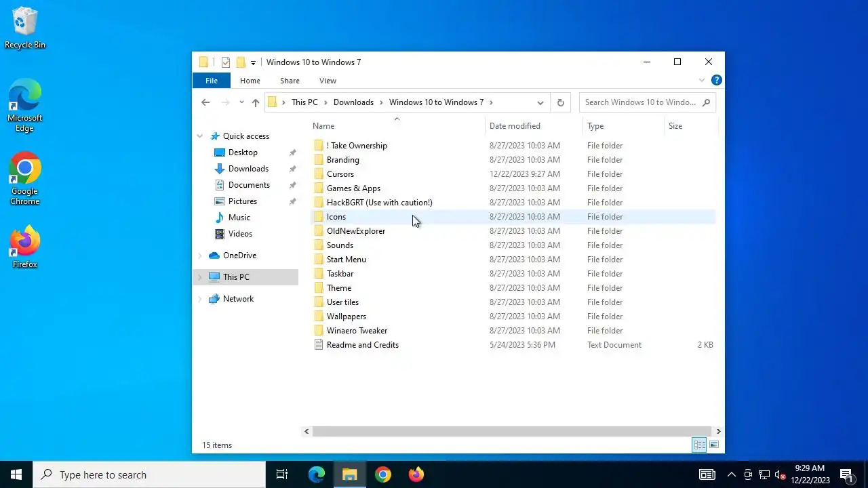Go forward with the Forward arrow

pyautogui.click(x=226, y=102)
